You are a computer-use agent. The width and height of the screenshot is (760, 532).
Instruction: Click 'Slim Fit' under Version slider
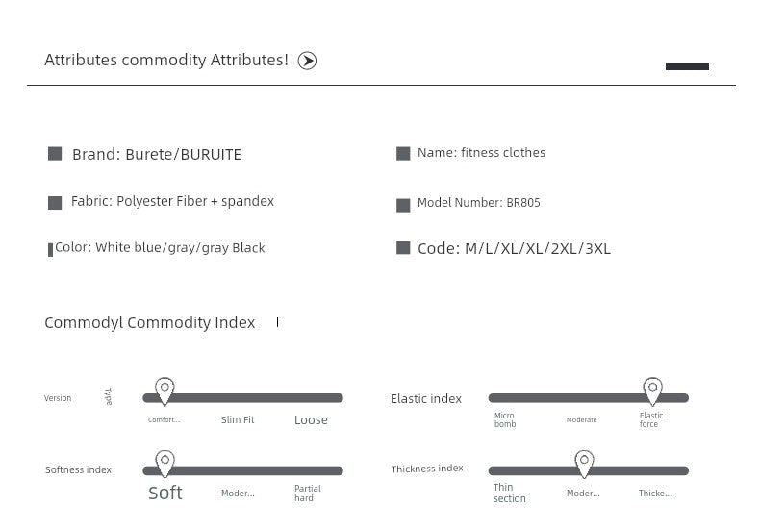(238, 420)
